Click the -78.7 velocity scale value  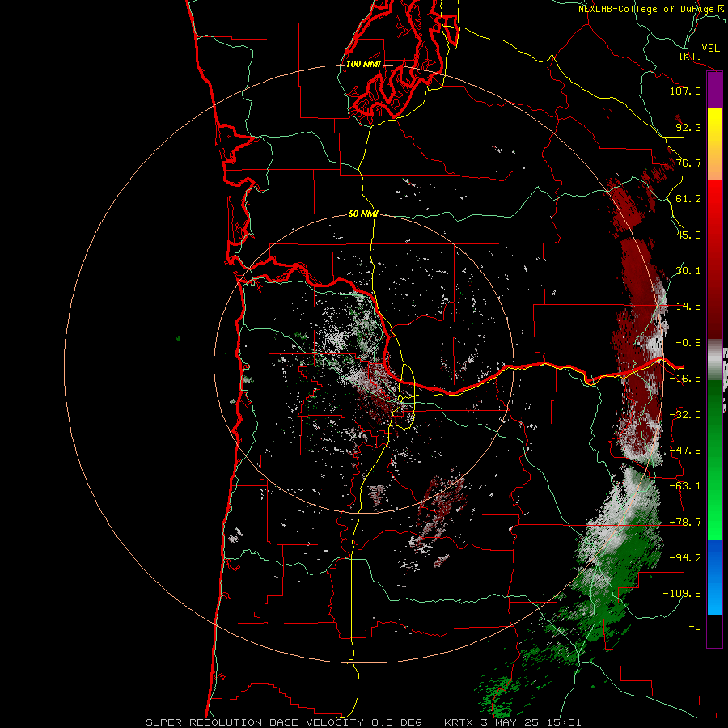pyautogui.click(x=685, y=523)
